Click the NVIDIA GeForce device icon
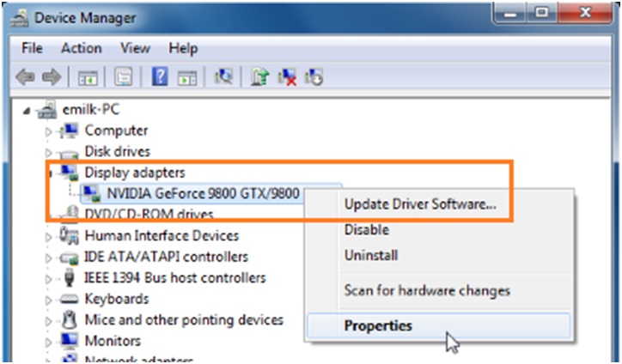The image size is (622, 364). pyautogui.click(x=91, y=194)
